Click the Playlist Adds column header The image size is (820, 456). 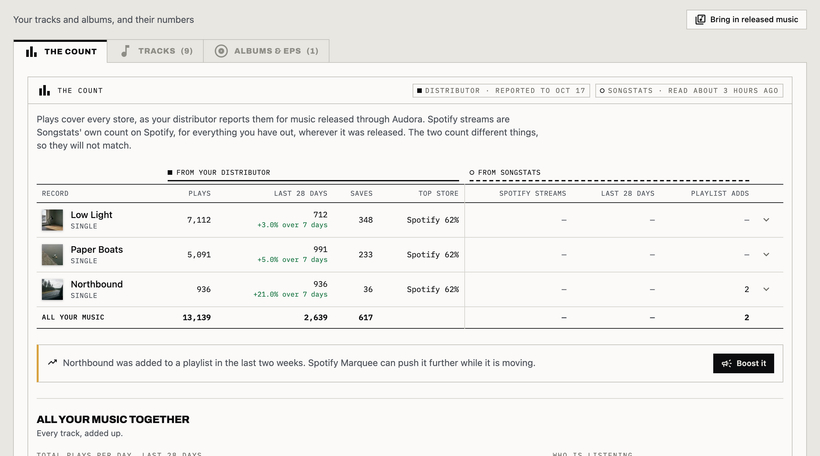720,193
